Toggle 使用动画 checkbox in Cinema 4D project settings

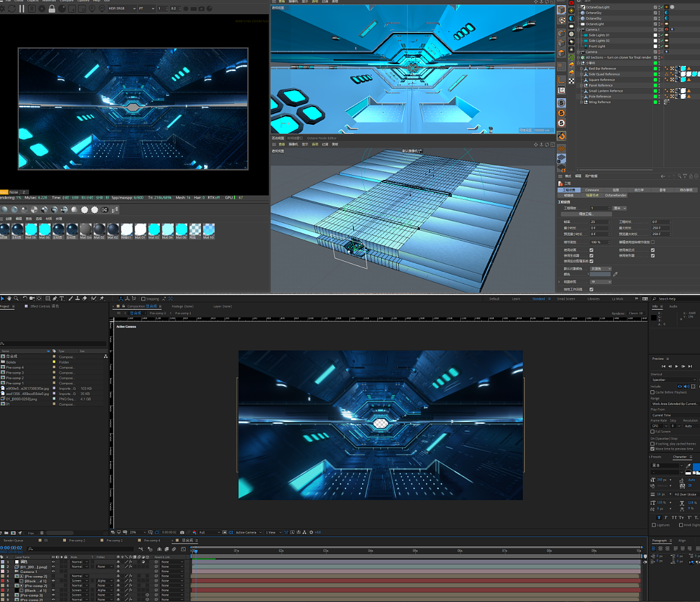click(x=592, y=250)
